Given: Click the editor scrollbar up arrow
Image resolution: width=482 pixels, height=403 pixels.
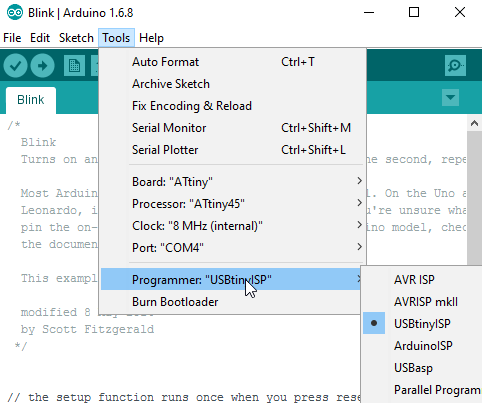Looking at the screenshot, I should click(x=474, y=124).
